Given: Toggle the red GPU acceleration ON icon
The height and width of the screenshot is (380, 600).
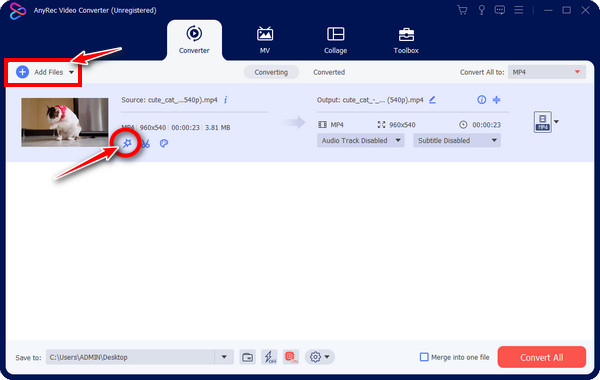Looking at the screenshot, I should tap(291, 357).
